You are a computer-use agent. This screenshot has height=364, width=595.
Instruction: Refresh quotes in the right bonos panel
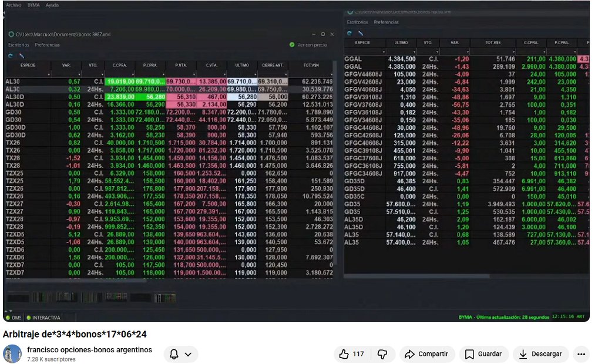pos(350,33)
